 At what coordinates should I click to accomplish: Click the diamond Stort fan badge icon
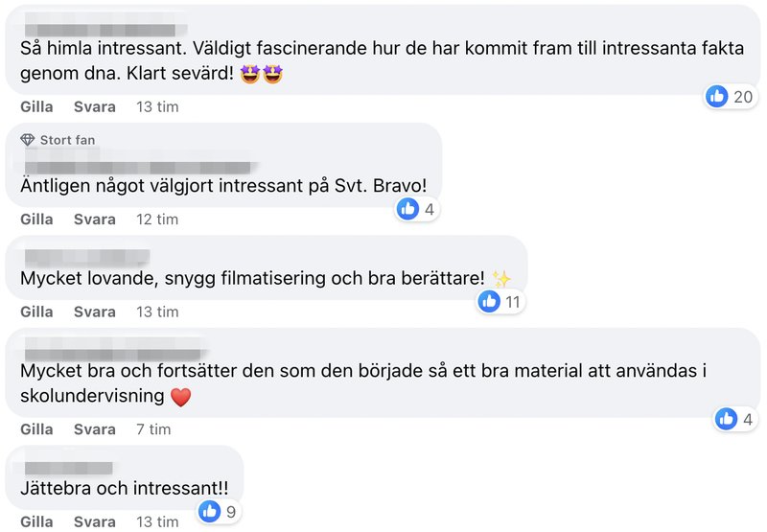click(x=28, y=140)
